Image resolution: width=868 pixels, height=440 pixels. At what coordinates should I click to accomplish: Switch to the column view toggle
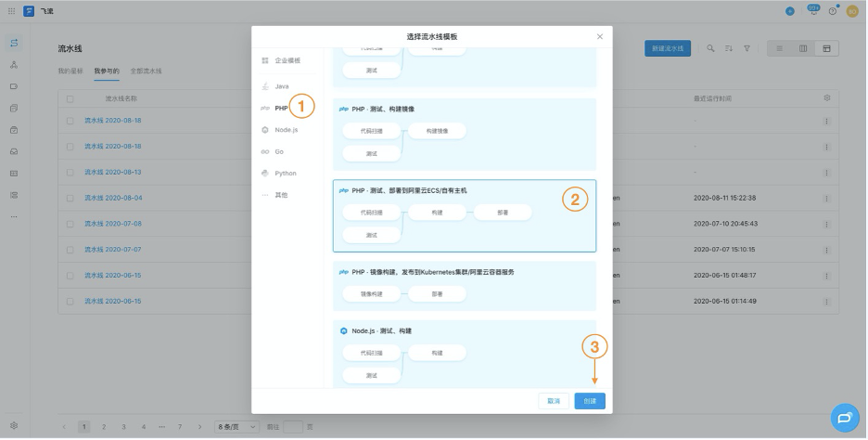click(x=803, y=49)
